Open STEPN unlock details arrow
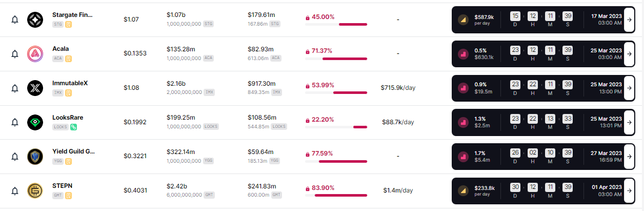 click(x=629, y=190)
